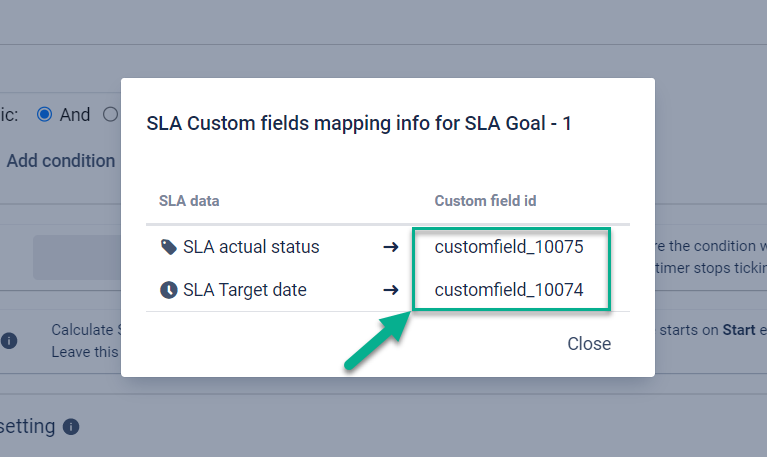Click the SLA data column header
Image resolution: width=767 pixels, height=457 pixels.
[189, 201]
